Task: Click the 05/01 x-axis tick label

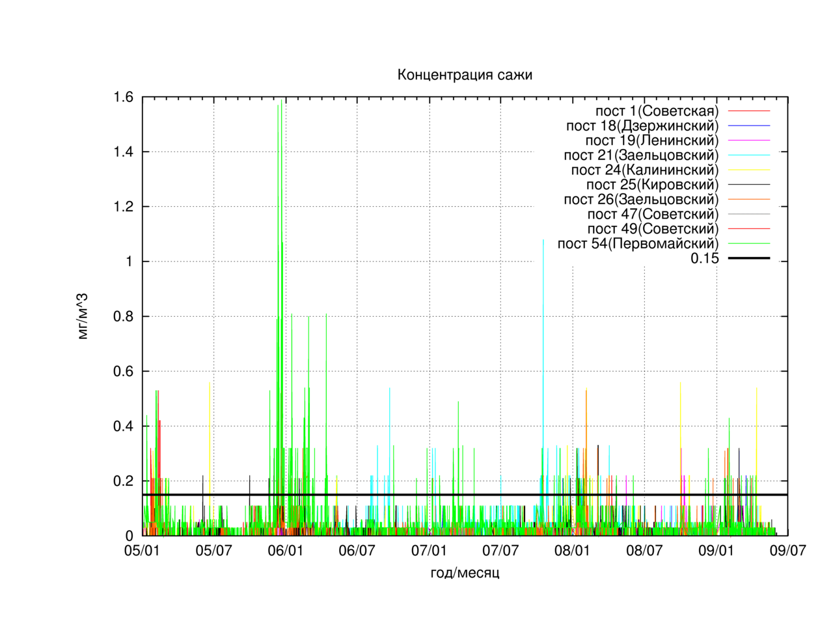Action: tap(142, 550)
